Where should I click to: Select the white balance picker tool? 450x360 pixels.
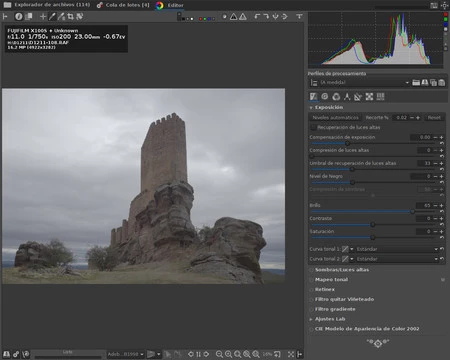(x=52, y=16)
